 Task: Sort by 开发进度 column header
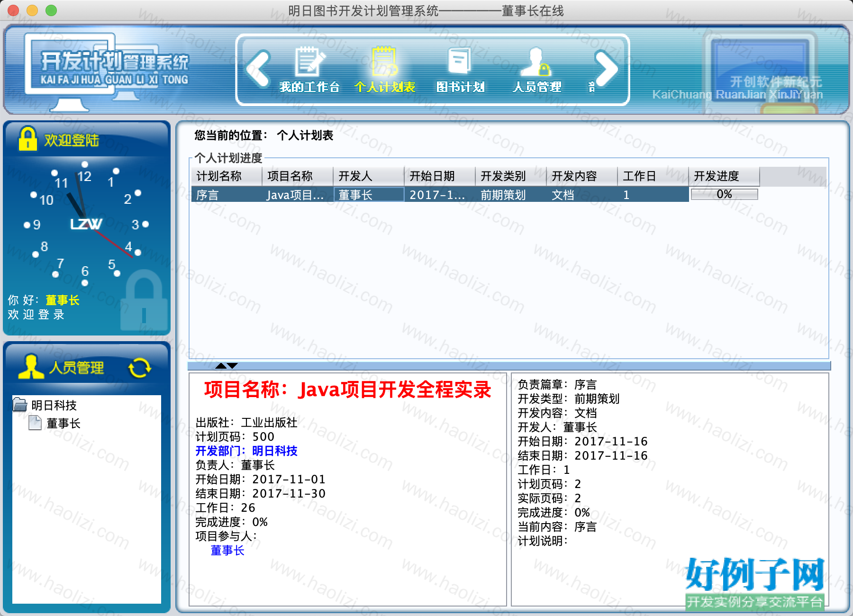tap(724, 176)
